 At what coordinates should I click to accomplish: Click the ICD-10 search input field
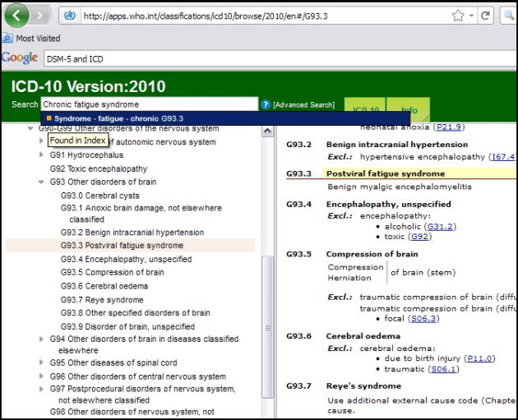pos(148,104)
